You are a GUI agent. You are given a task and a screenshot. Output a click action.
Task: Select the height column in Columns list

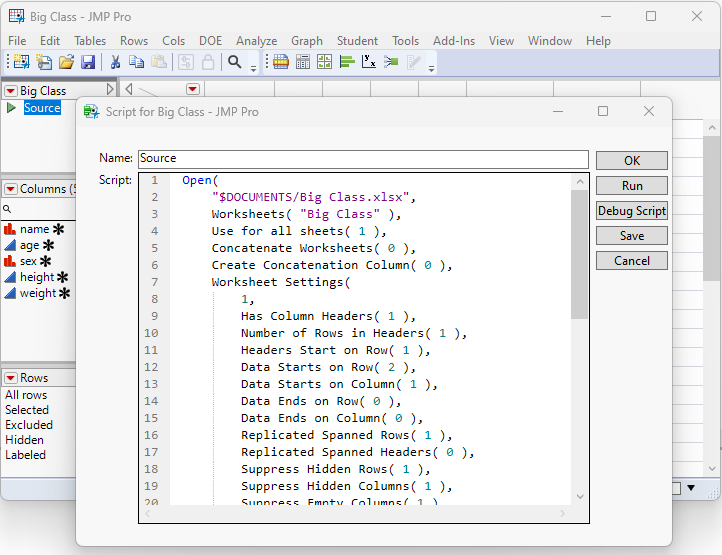(37, 277)
